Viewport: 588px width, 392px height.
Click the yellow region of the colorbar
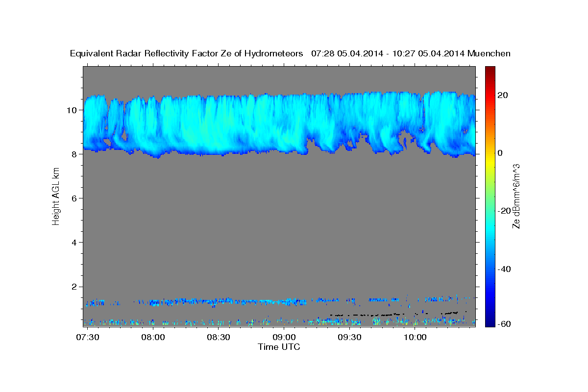(489, 162)
